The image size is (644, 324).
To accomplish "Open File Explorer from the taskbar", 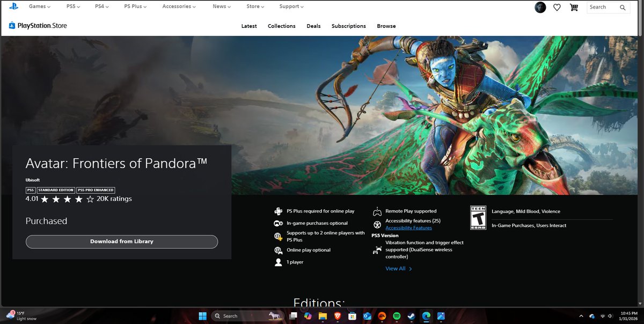I will pos(323,315).
